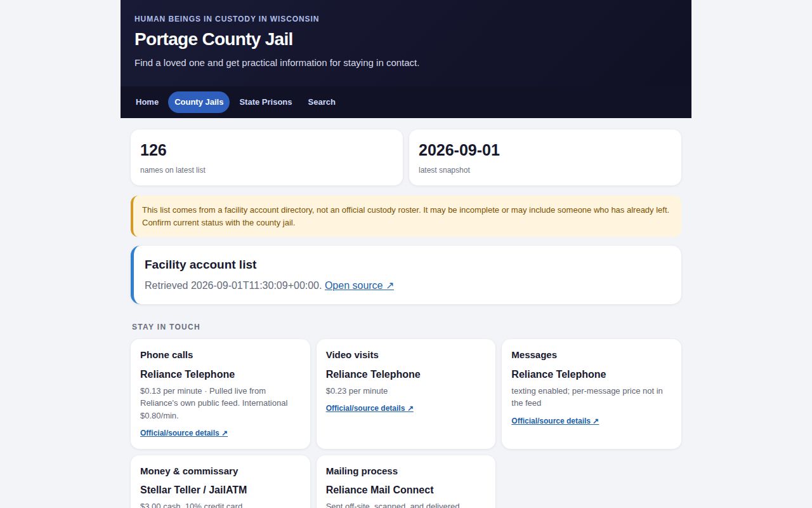Click the 'Facility account list' heading
This screenshot has height=508, width=812.
pyautogui.click(x=200, y=265)
